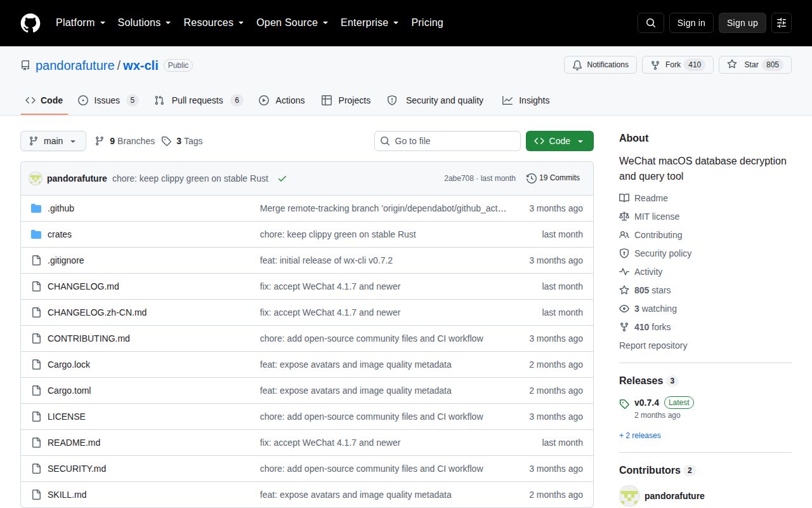The image size is (812, 508).
Task: Open the LICENSE file
Action: click(x=67, y=417)
